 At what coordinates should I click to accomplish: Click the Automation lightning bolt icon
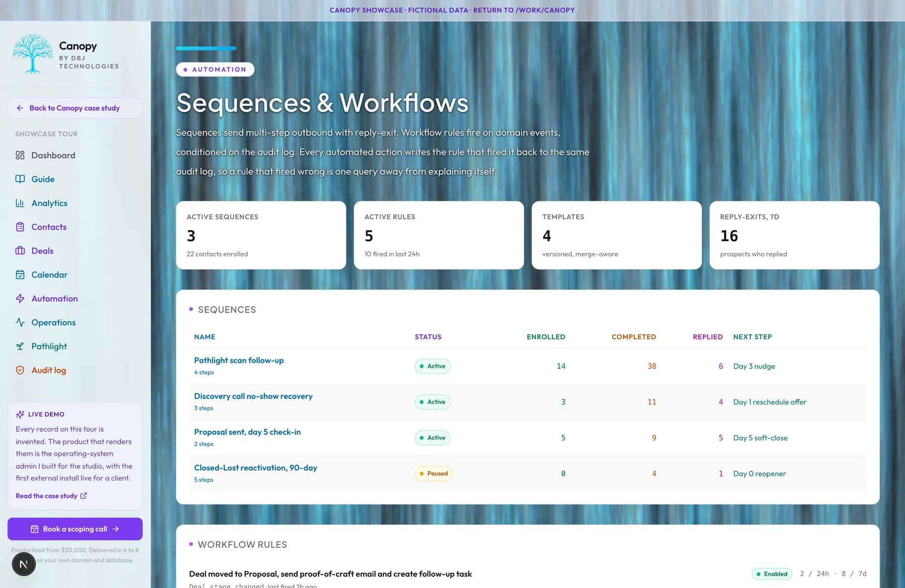tap(20, 299)
